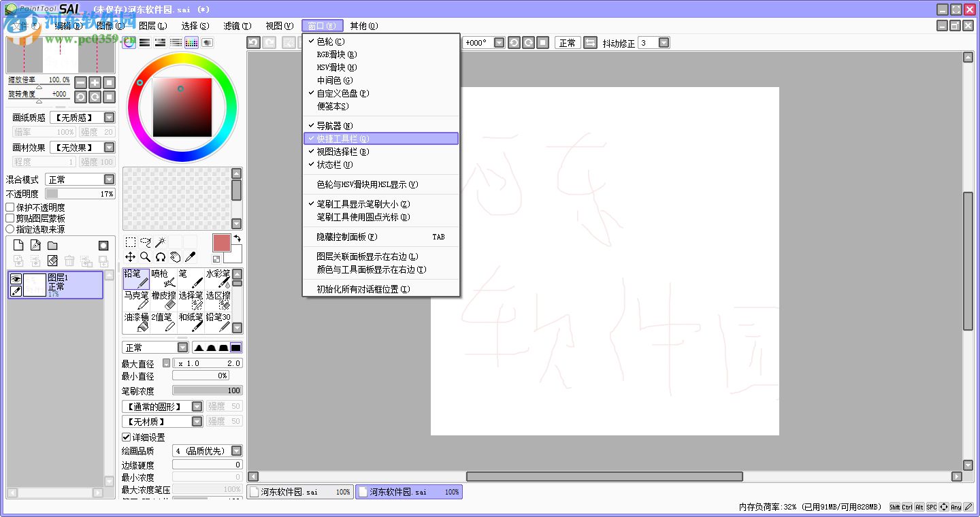Click the undo arrow in the quick toolbar
This screenshot has height=517, width=980.
tap(253, 42)
